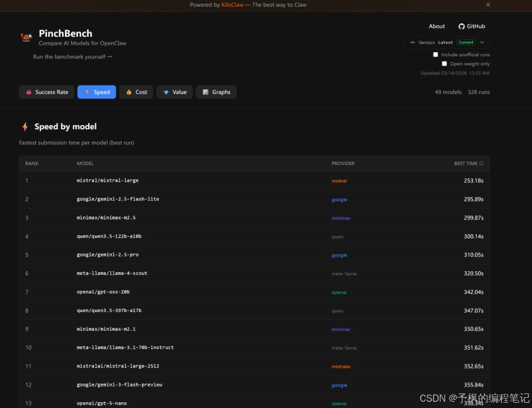
Task: Click minimax provider in minimax-m2.5 row
Action: (x=341, y=218)
